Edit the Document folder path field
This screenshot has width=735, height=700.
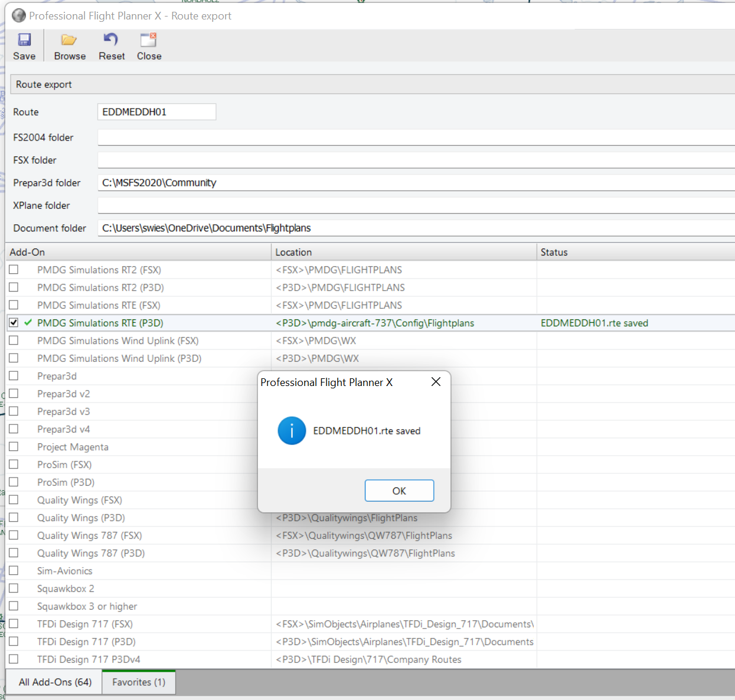416,228
